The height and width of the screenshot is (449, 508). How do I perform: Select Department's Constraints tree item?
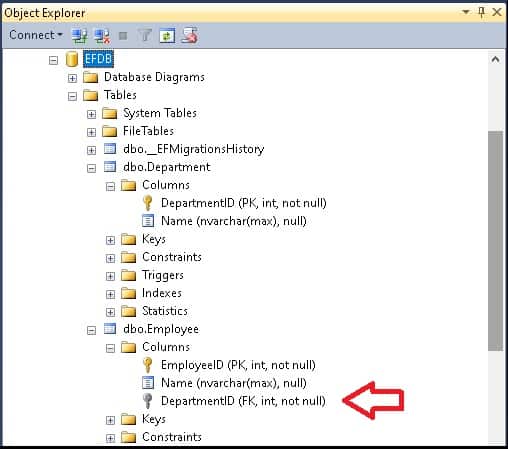[172, 257]
